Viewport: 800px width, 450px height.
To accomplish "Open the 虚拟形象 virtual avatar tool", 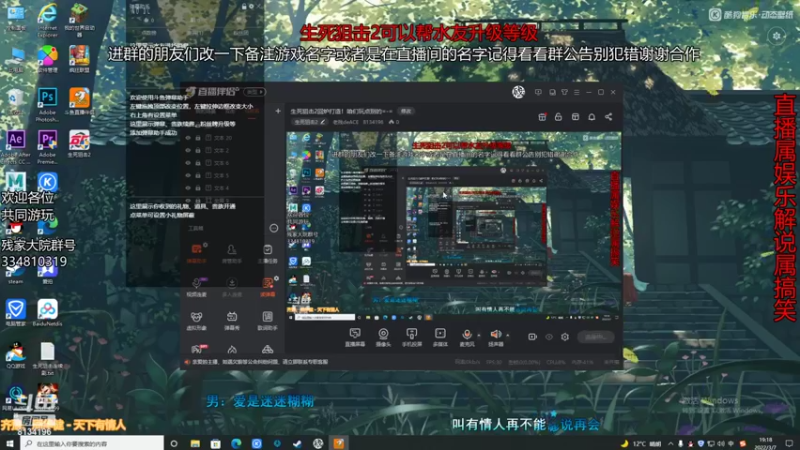I will [x=196, y=320].
